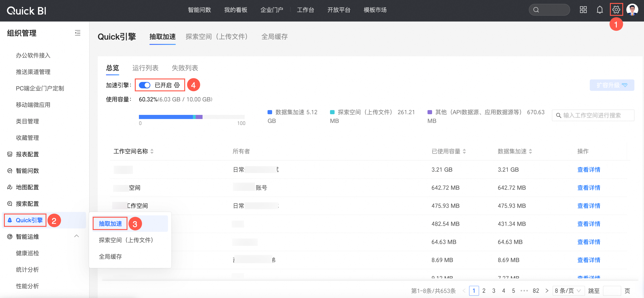Open 智能问数 in top navigation
This screenshot has width=644, height=298.
[199, 10]
